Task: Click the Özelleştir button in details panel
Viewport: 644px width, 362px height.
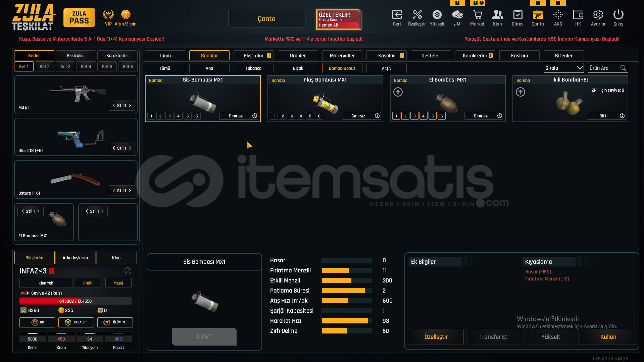Action: coord(436,337)
